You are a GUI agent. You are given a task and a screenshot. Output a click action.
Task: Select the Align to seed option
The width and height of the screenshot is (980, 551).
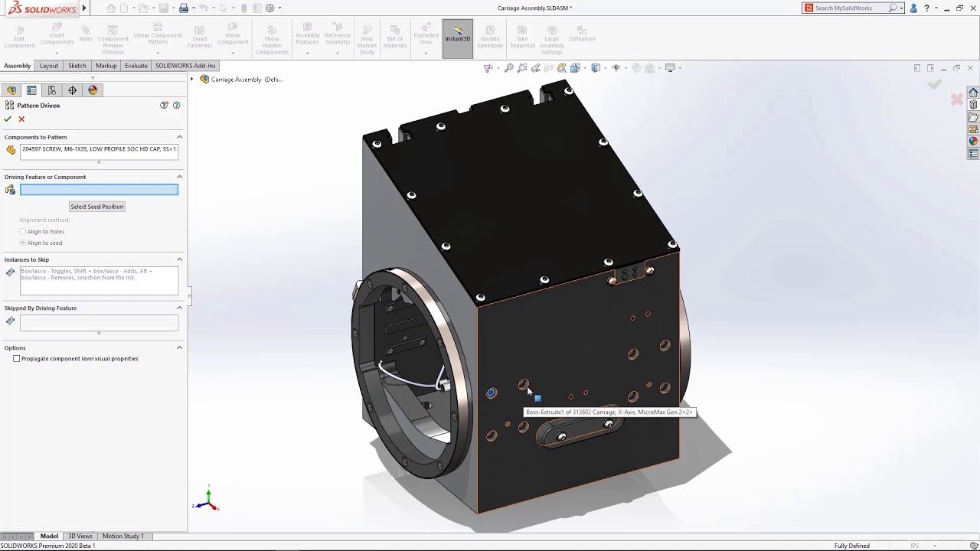click(23, 243)
